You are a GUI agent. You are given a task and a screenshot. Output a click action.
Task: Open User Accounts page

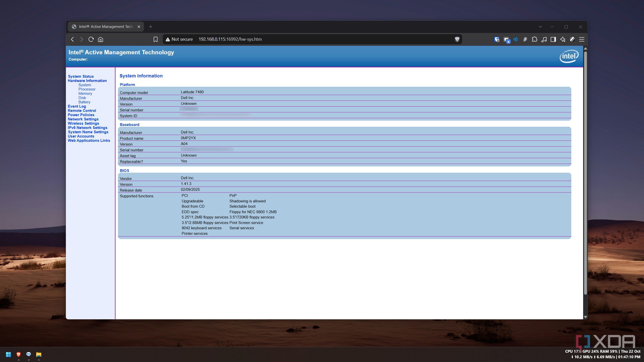pyautogui.click(x=81, y=136)
